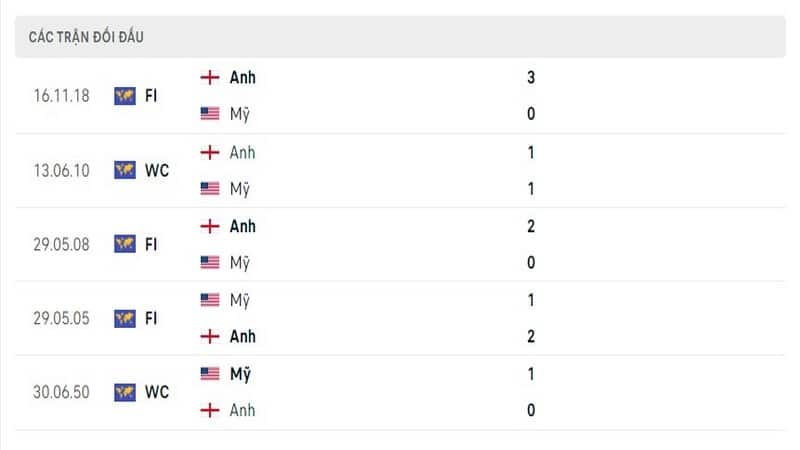Viewport: 800px width, 450px height.
Task: Click England flag in the 29.05.05 match
Action: (x=210, y=336)
